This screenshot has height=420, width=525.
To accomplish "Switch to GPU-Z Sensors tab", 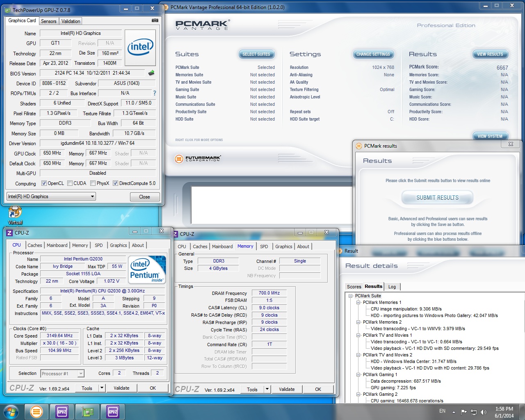I will (49, 21).
